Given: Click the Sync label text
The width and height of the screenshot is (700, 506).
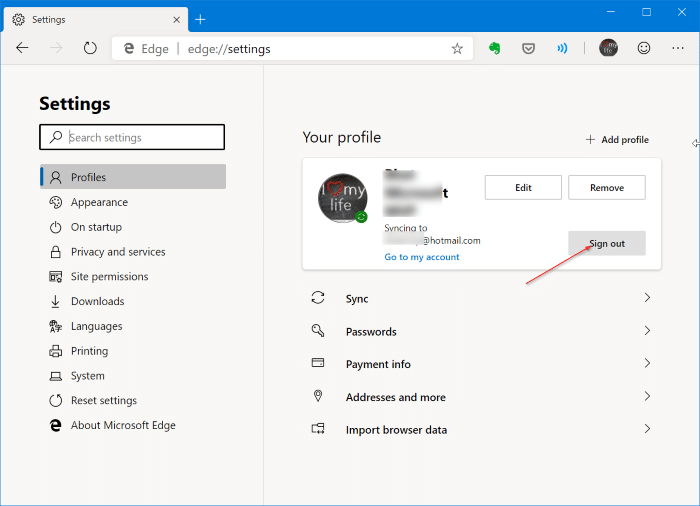Looking at the screenshot, I should click(x=357, y=299).
